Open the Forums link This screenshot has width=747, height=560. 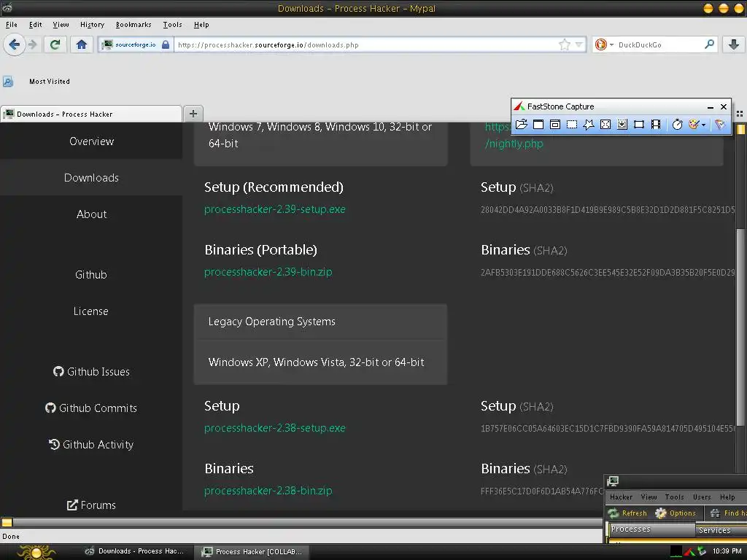coord(91,505)
